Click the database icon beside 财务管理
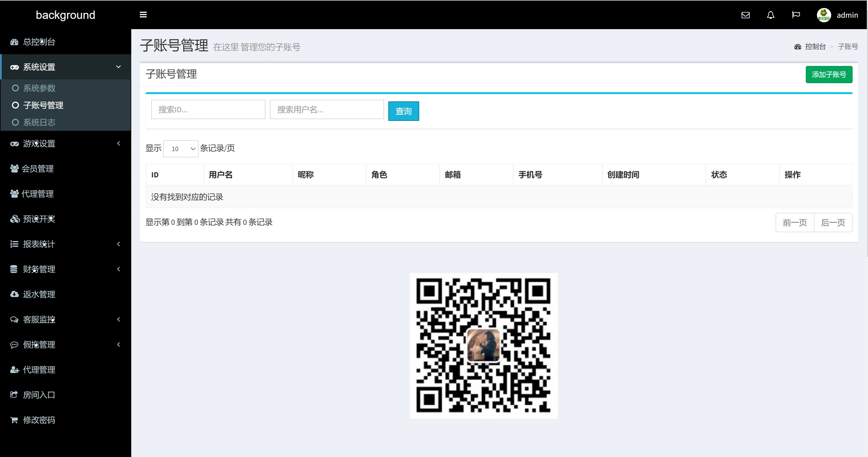 [x=14, y=269]
